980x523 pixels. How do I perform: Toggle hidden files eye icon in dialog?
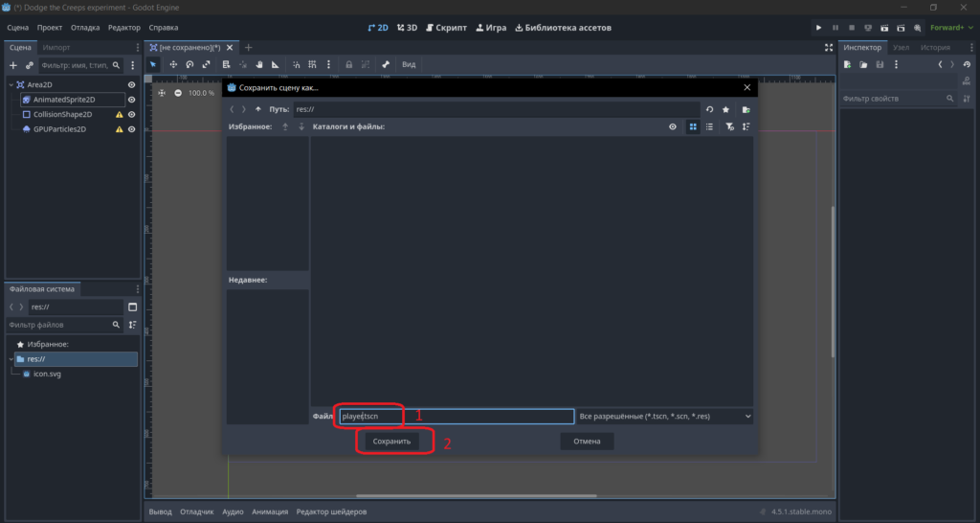[x=673, y=127]
